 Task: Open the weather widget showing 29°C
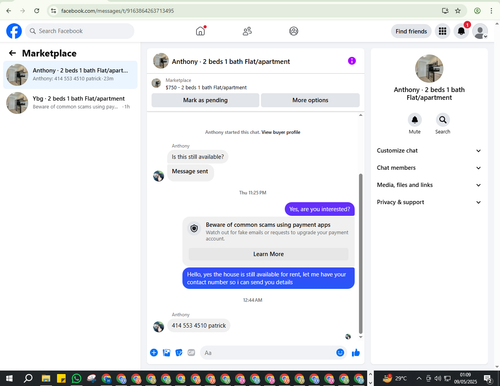click(x=395, y=378)
